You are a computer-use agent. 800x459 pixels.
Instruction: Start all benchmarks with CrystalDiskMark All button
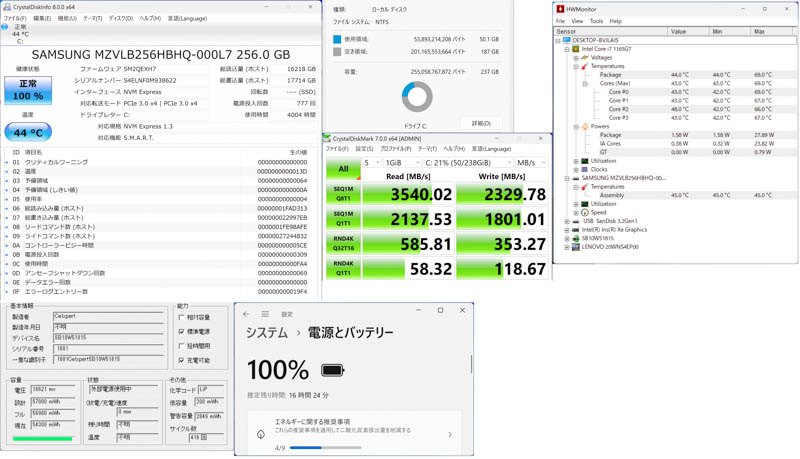point(343,169)
